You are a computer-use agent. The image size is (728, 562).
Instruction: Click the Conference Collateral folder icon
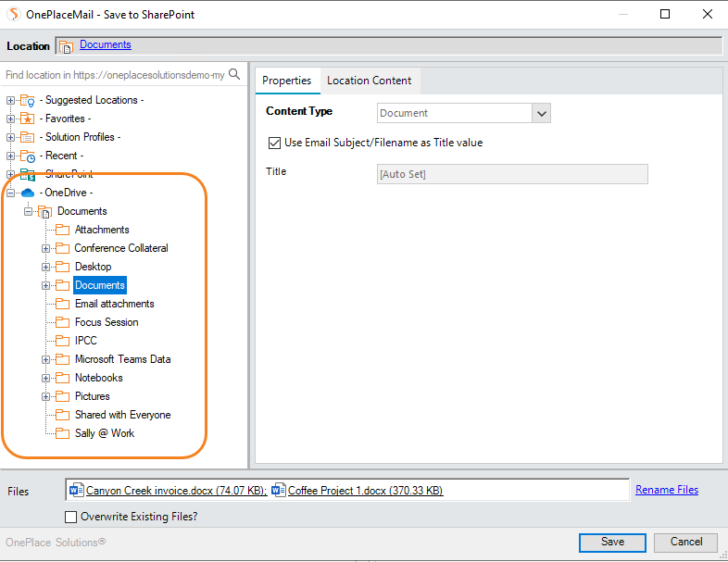pos(63,248)
